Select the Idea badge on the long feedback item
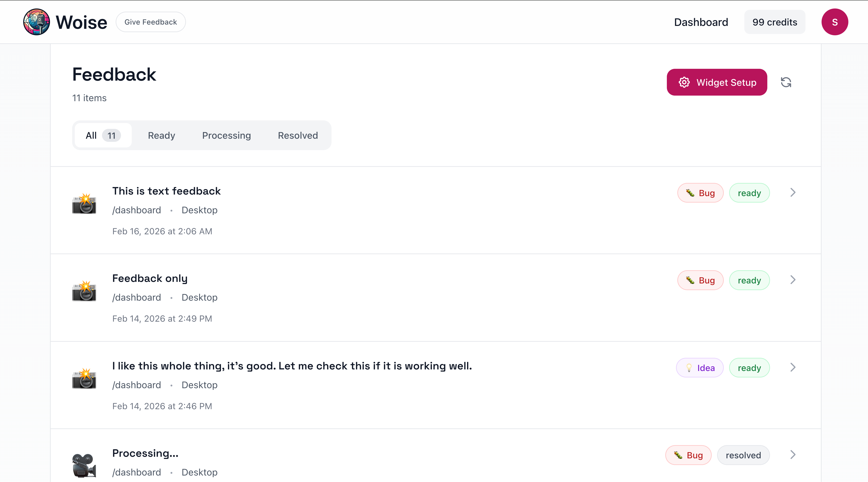The width and height of the screenshot is (868, 482). (x=699, y=367)
